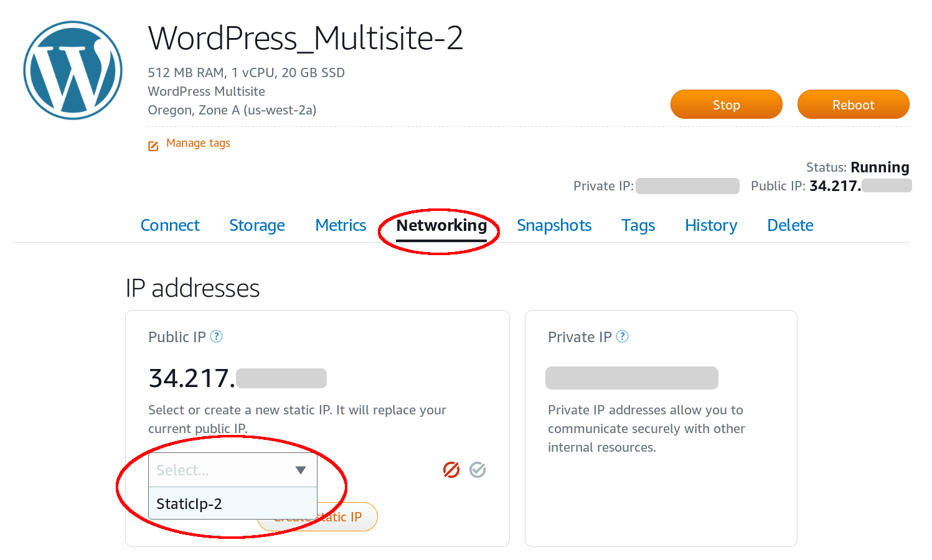932x560 pixels.
Task: Open the Tags tab
Action: (x=638, y=225)
